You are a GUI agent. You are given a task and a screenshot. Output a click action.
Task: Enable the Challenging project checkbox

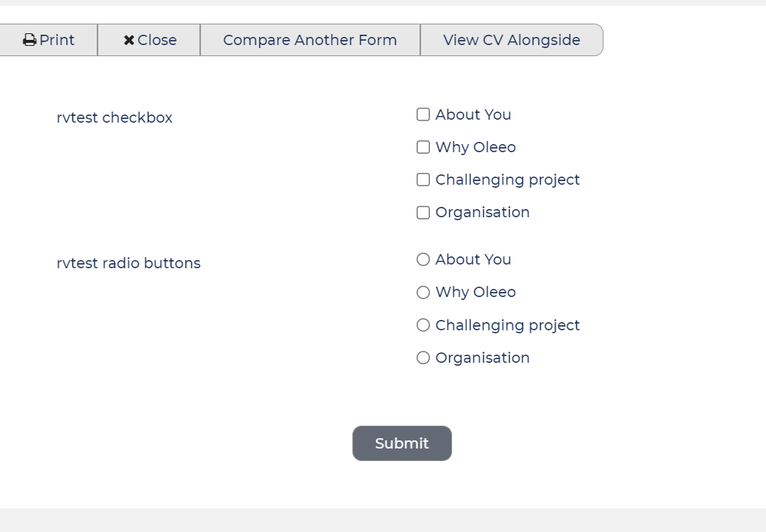pyautogui.click(x=423, y=180)
